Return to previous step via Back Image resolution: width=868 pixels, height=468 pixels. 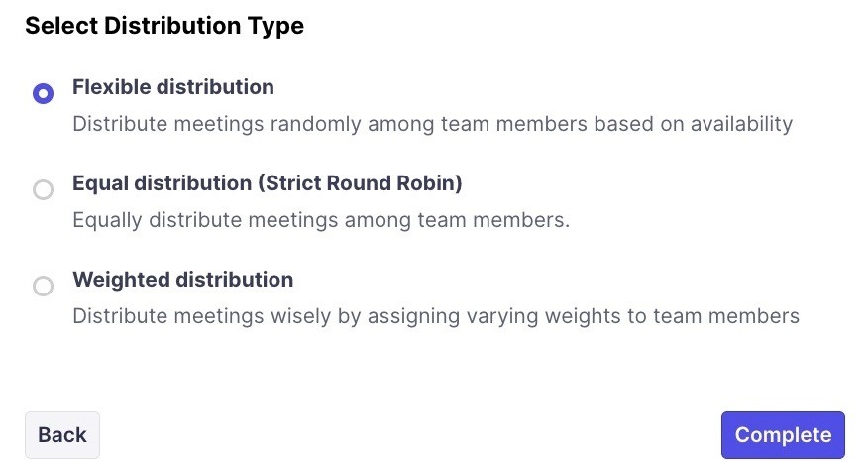click(x=62, y=435)
